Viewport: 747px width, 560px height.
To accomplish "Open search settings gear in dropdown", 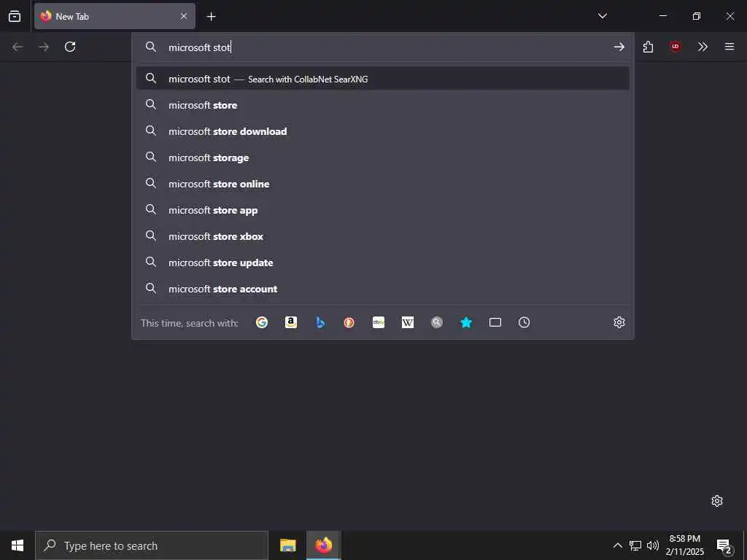I will click(619, 322).
